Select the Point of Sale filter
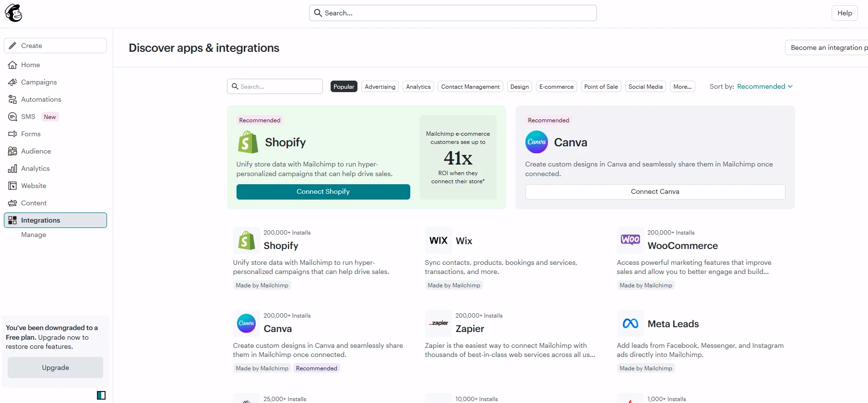Image resolution: width=868 pixels, height=403 pixels. tap(601, 86)
